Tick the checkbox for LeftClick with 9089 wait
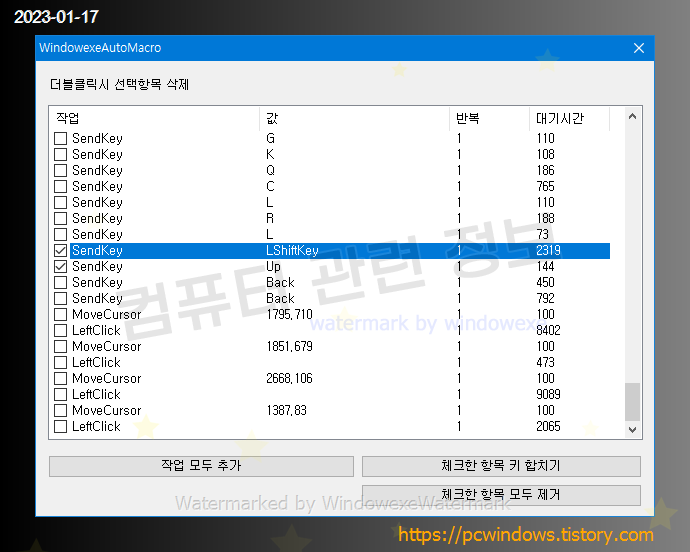This screenshot has height=552, width=690. coord(60,394)
